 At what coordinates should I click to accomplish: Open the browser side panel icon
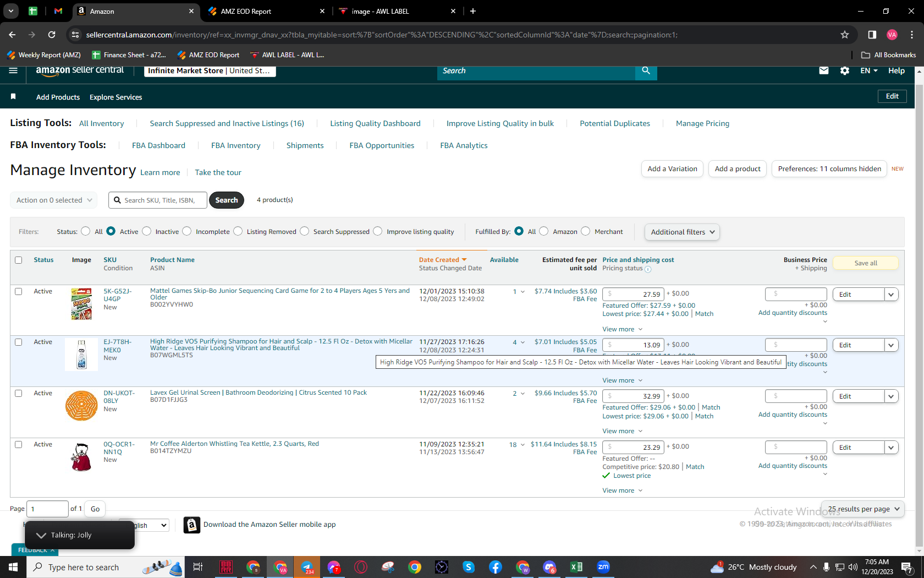(x=872, y=35)
